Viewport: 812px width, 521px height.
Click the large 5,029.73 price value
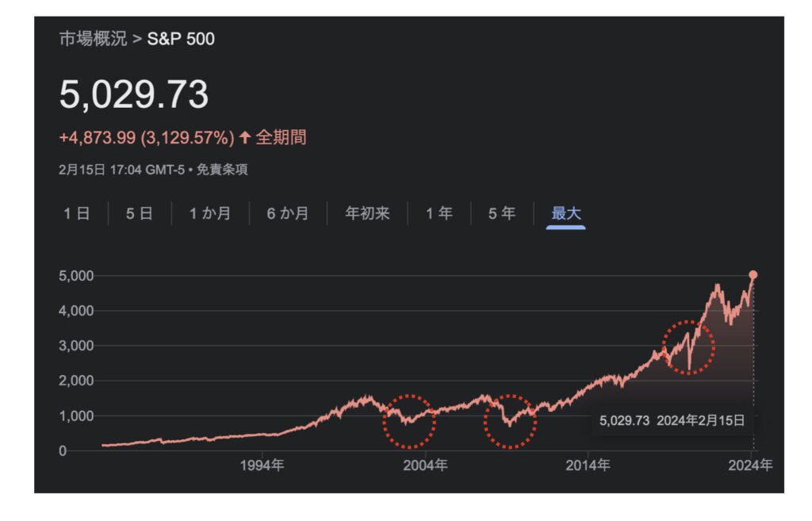pos(134,95)
